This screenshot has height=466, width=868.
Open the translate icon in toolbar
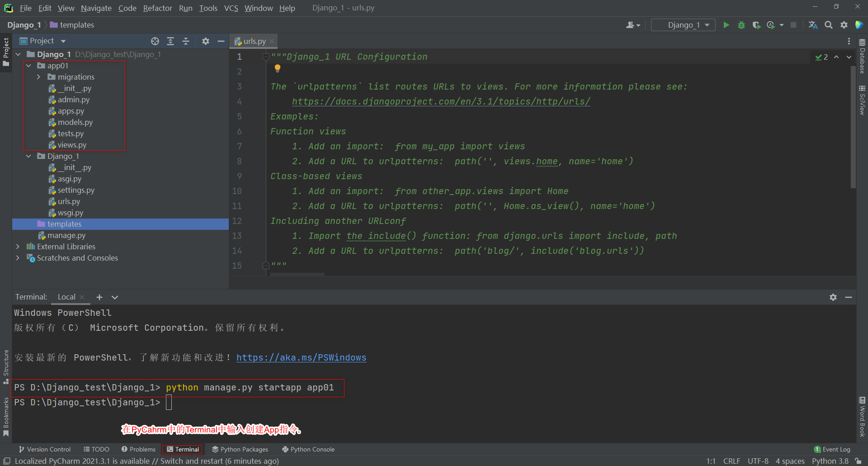[813, 25]
